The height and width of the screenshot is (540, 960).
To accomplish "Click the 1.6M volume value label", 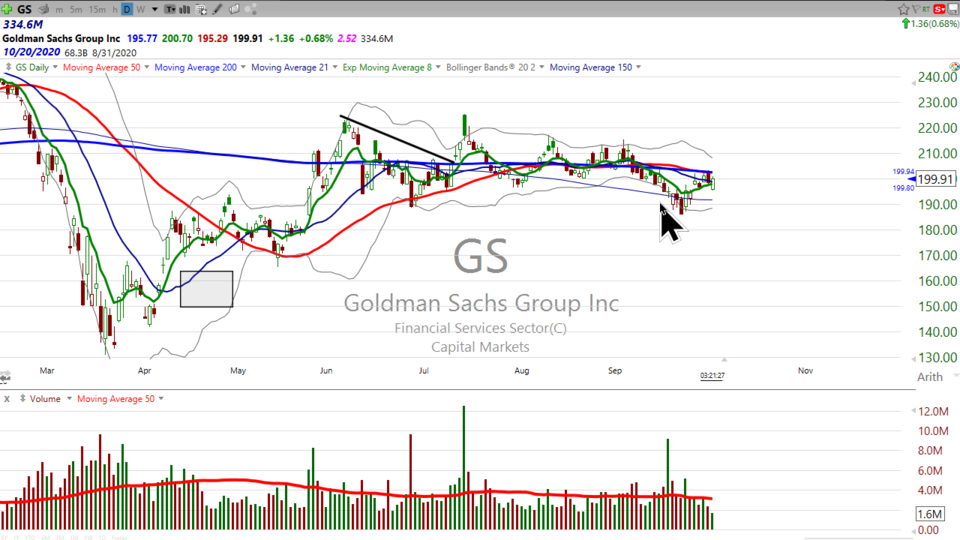I will point(929,514).
